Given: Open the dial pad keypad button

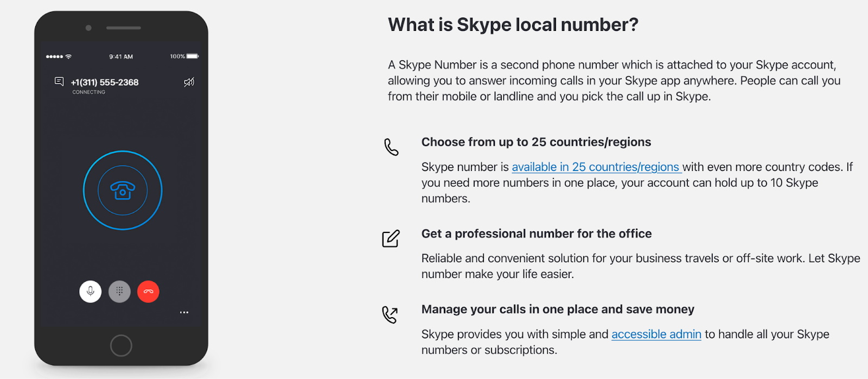Looking at the screenshot, I should coord(119,292).
